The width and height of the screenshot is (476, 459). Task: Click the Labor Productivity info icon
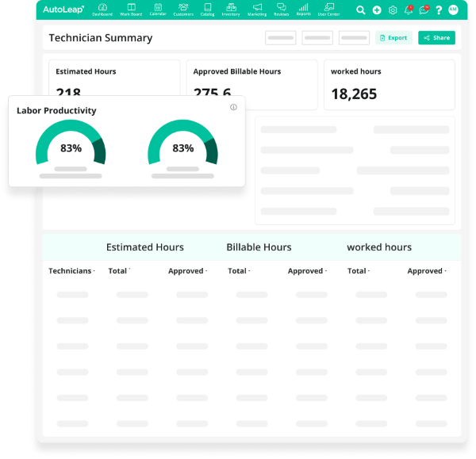[233, 107]
